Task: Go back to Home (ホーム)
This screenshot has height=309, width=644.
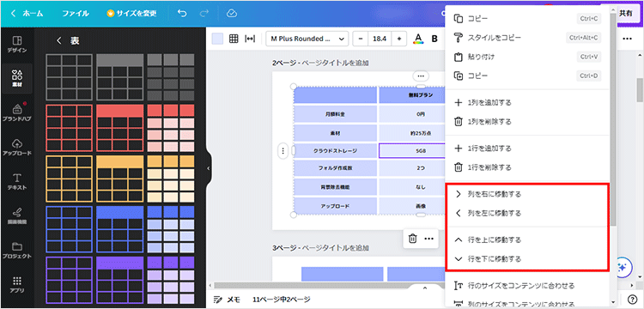Action: pyautogui.click(x=27, y=14)
